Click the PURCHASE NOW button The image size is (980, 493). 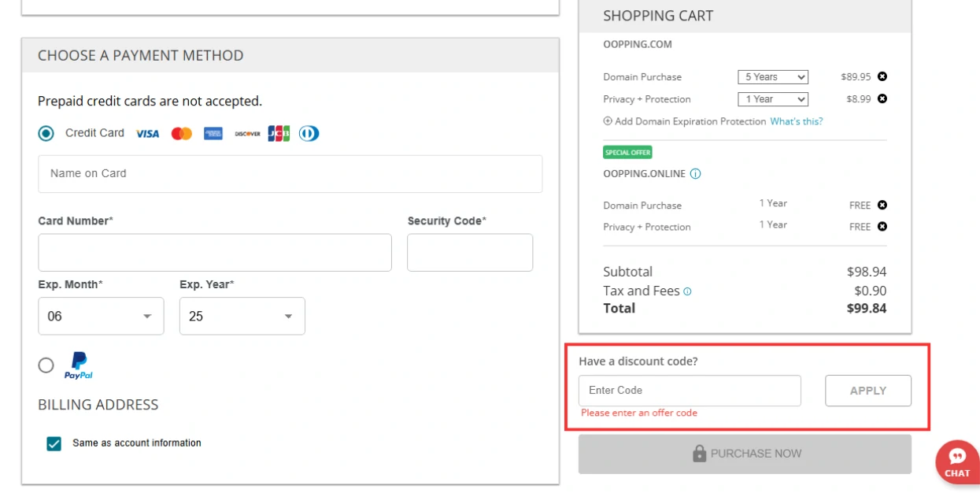click(x=745, y=454)
